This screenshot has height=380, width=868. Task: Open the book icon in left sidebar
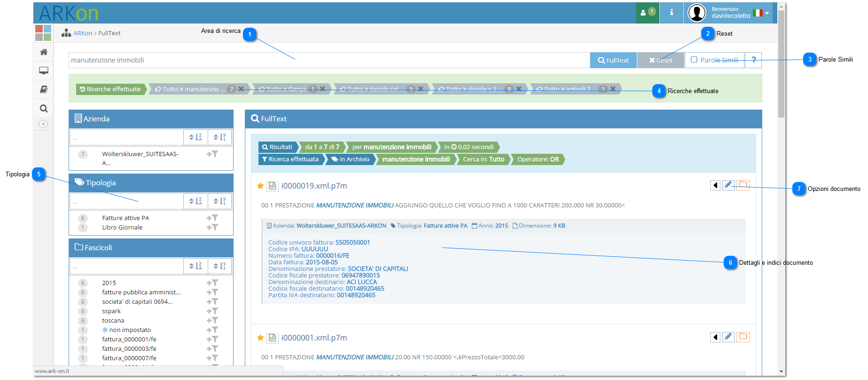[x=44, y=89]
